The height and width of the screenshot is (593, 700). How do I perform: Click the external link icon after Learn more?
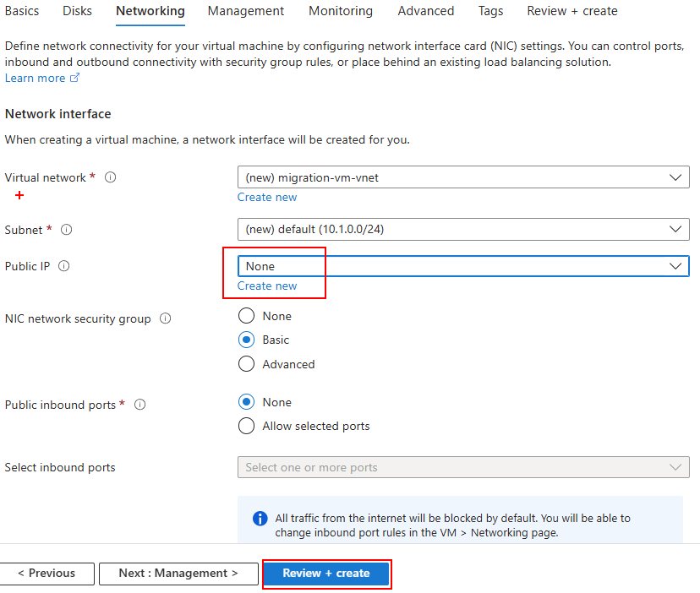pos(75,78)
